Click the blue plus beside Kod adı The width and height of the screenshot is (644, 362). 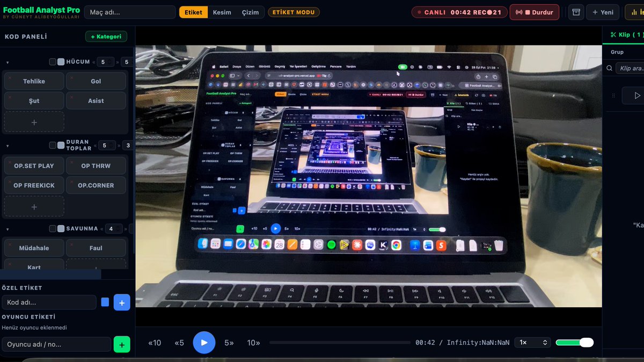pyautogui.click(x=122, y=302)
